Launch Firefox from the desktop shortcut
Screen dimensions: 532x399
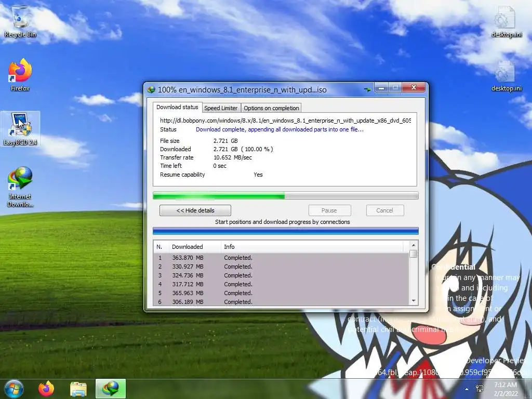pyautogui.click(x=20, y=75)
